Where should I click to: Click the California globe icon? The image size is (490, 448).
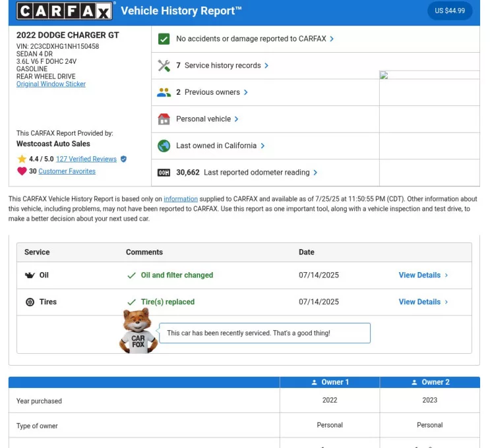pyautogui.click(x=164, y=146)
